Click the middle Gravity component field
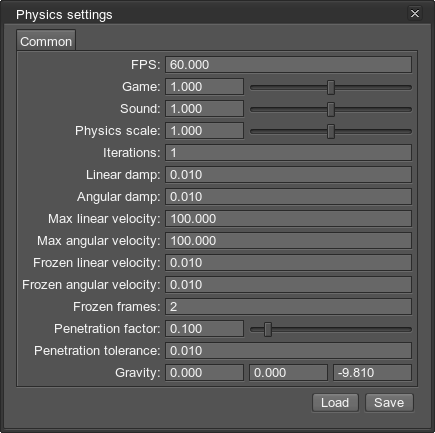Image resolution: width=435 pixels, height=433 pixels. (x=288, y=373)
